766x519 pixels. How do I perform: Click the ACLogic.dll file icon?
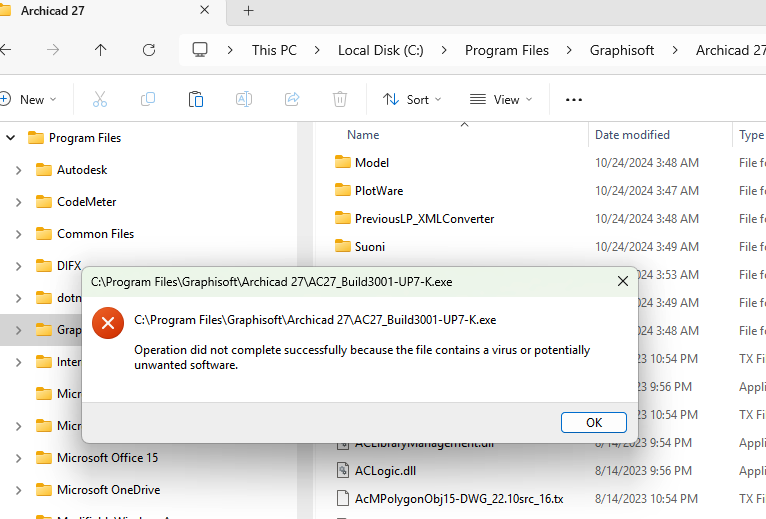pyautogui.click(x=343, y=470)
